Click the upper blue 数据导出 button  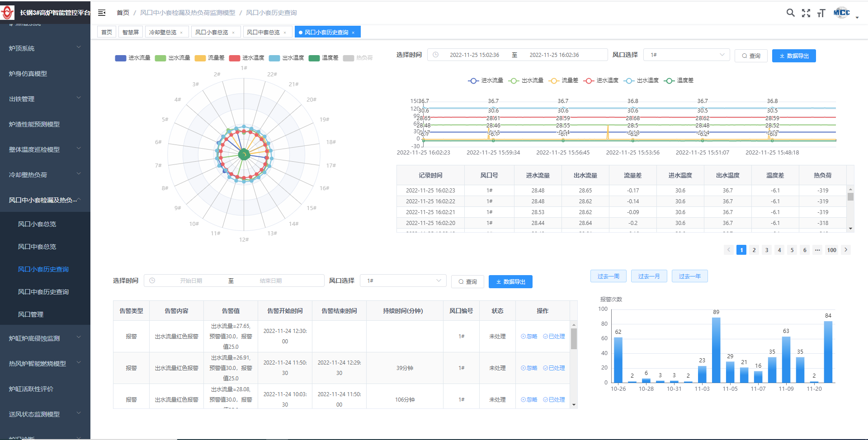[793, 56]
